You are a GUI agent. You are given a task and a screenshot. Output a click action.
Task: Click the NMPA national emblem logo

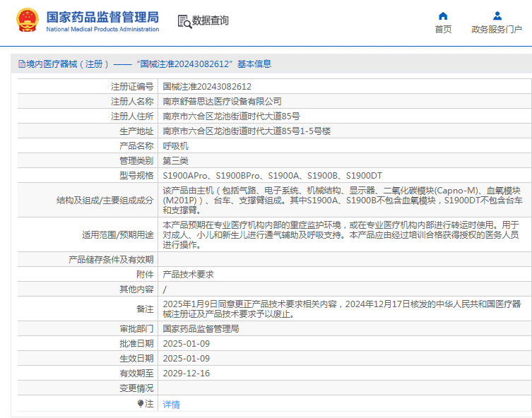point(28,20)
